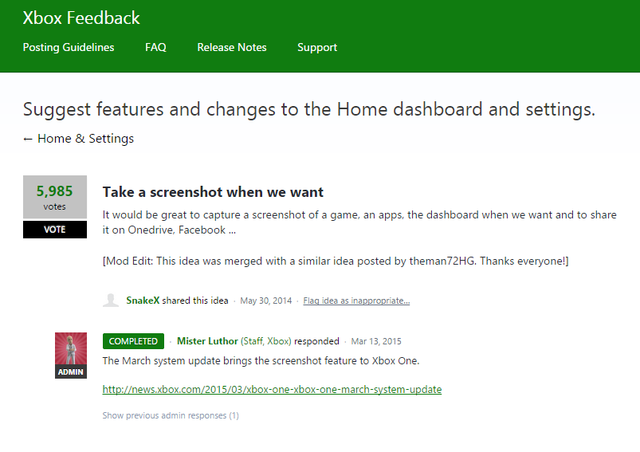Open the 'Take a screenshot when we want' idea
Viewport: 640px width, 452px height.
[x=213, y=192]
